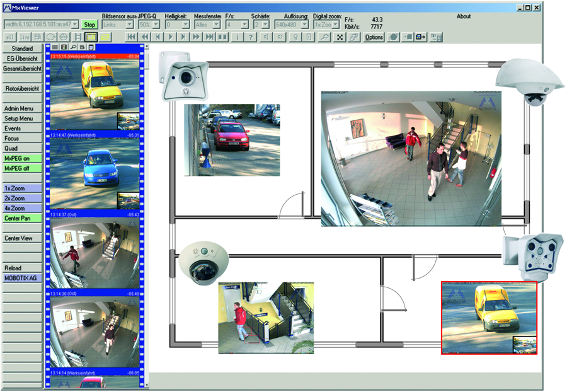Click the Options toolbar entry
This screenshot has height=392, width=567.
point(374,37)
